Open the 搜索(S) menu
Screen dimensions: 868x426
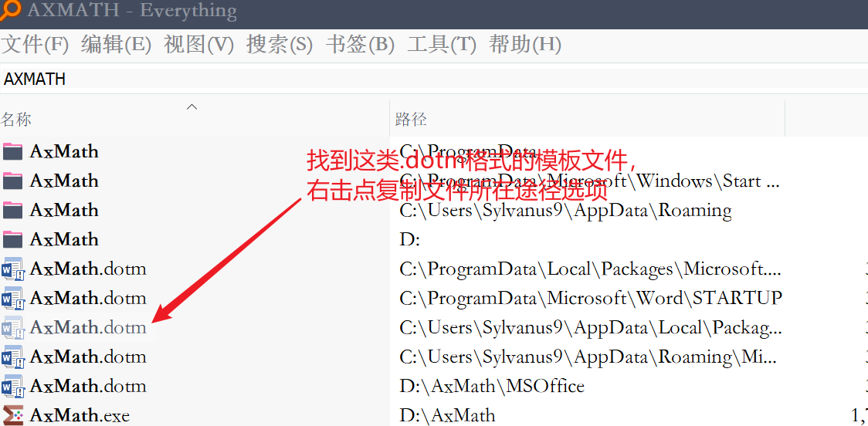pos(280,45)
